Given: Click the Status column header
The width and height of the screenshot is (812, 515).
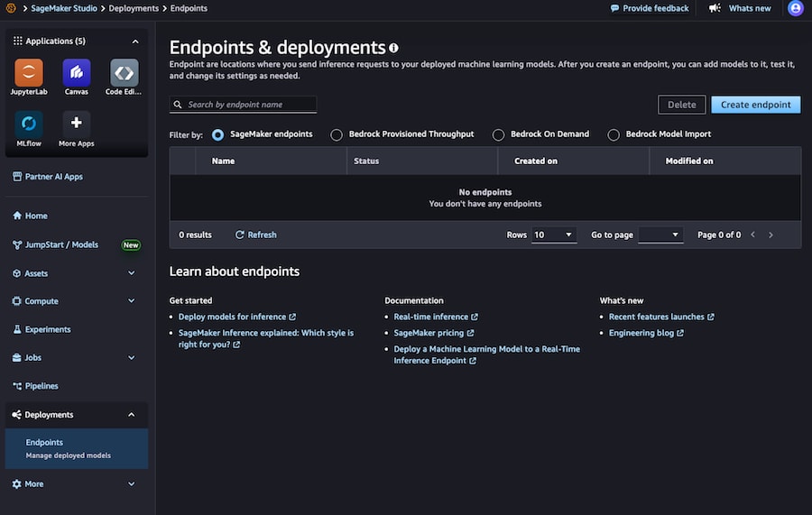Looking at the screenshot, I should [x=366, y=161].
